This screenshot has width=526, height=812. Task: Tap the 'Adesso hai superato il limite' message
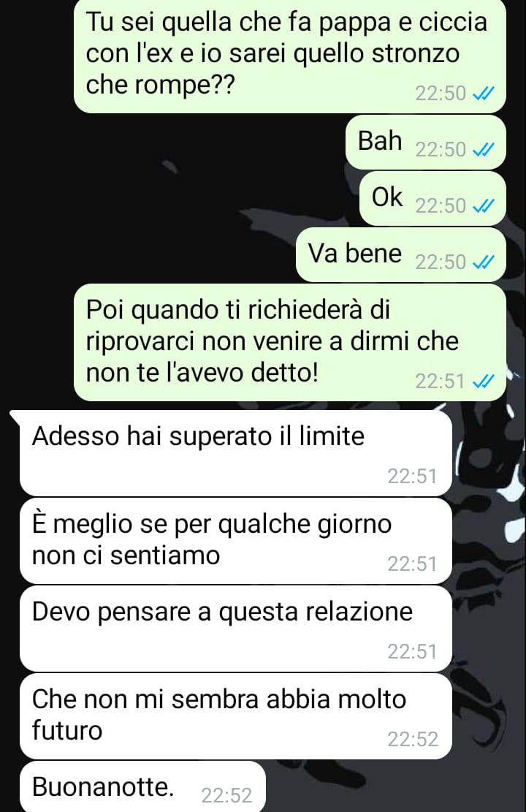(235, 453)
